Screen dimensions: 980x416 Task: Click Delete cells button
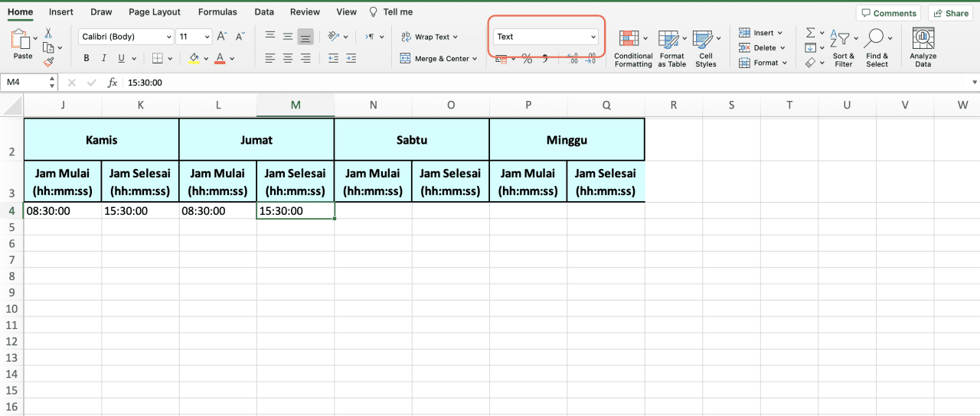760,47
